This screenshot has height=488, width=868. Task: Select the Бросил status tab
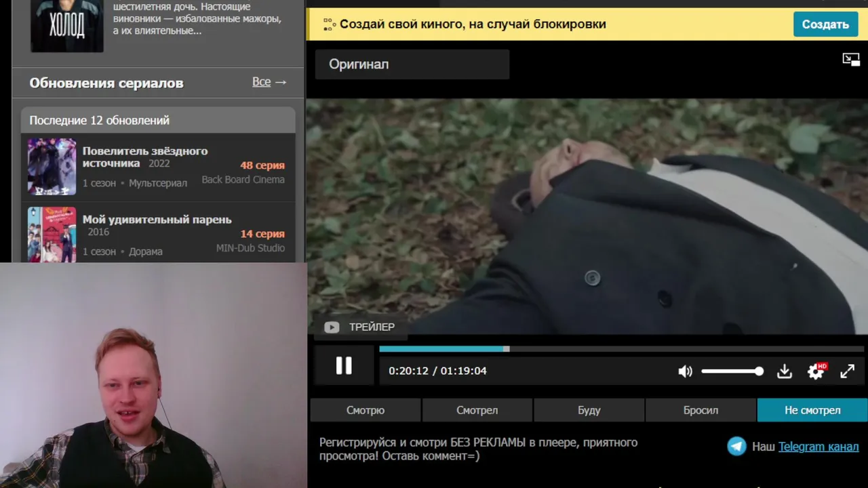701,410
